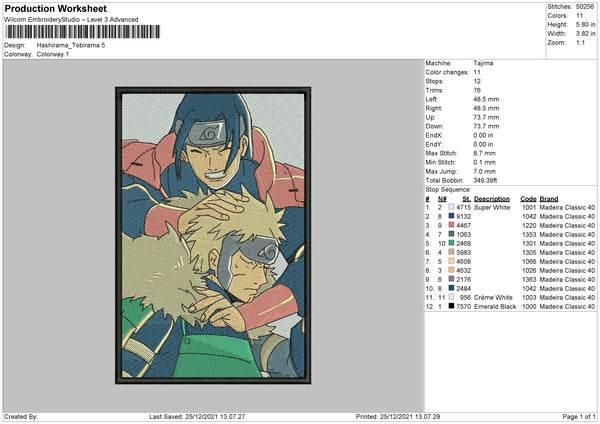The width and height of the screenshot is (600, 424).
Task: Click the Max Stitch value '8.7 mm'
Action: tap(484, 153)
